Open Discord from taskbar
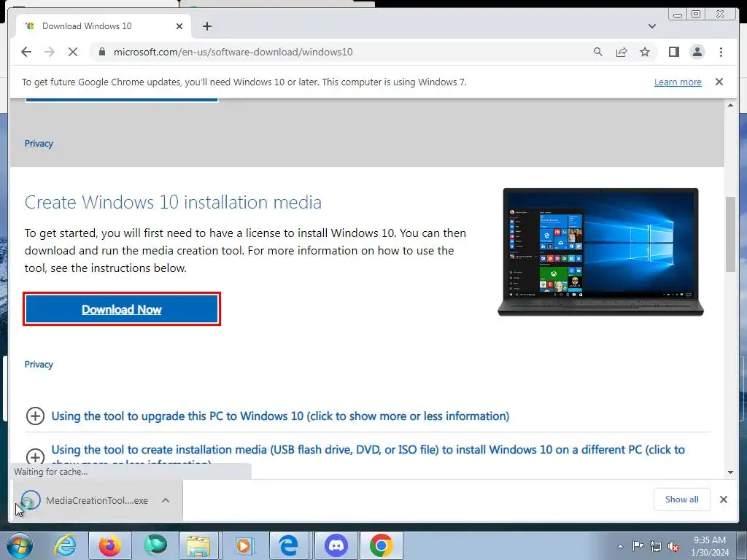 click(336, 545)
